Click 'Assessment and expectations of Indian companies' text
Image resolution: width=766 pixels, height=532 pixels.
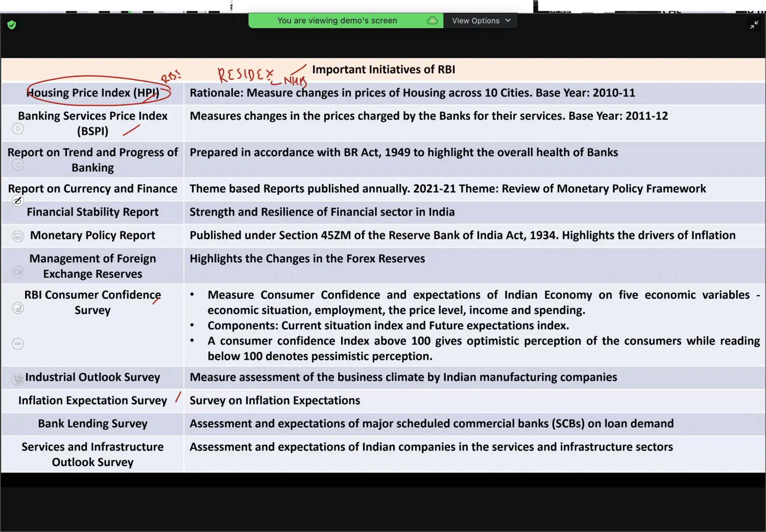(x=431, y=447)
